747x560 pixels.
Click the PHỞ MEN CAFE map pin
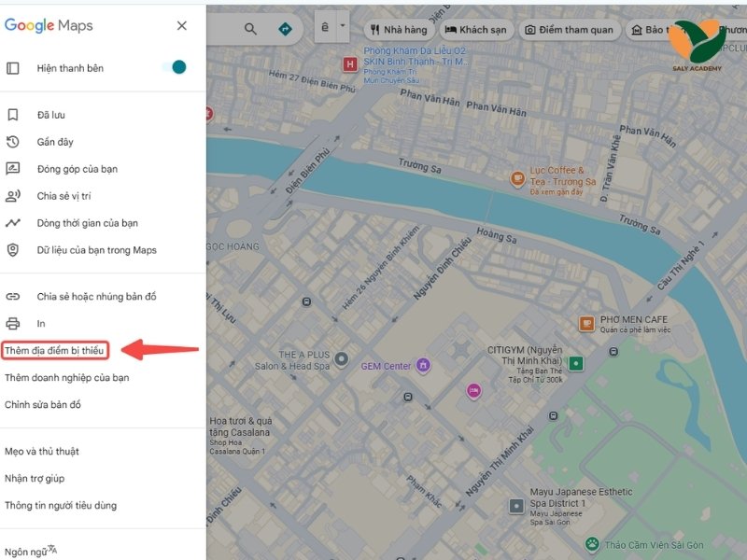[x=586, y=324]
